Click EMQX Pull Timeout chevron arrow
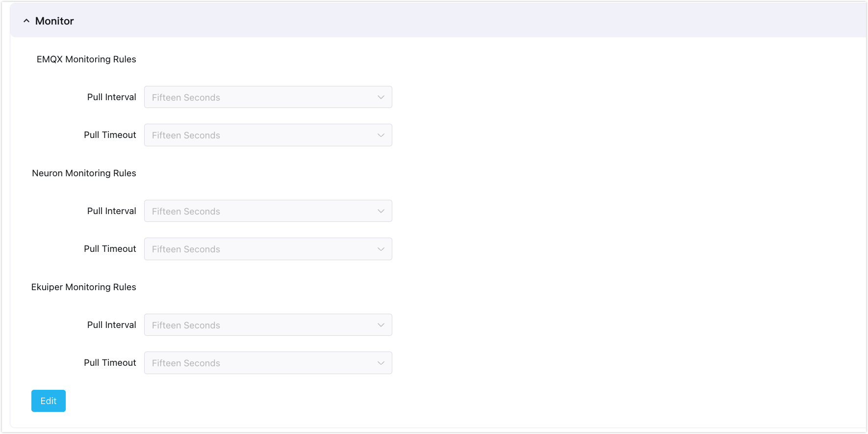Screen dimensions: 868x434 click(381, 135)
